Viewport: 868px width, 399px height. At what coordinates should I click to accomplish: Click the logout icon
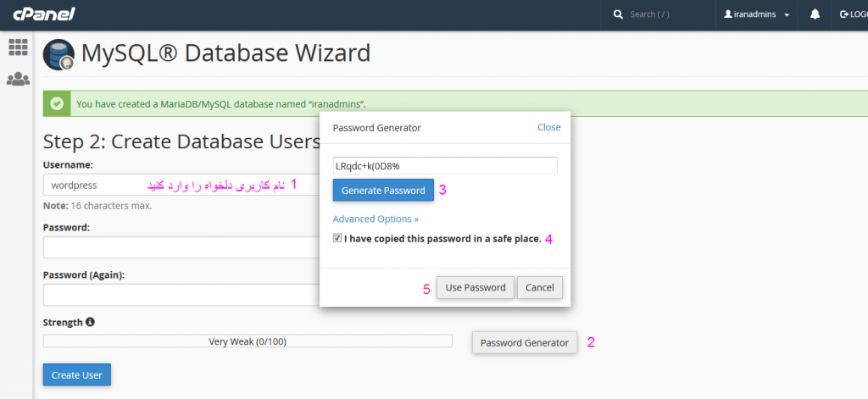click(843, 14)
